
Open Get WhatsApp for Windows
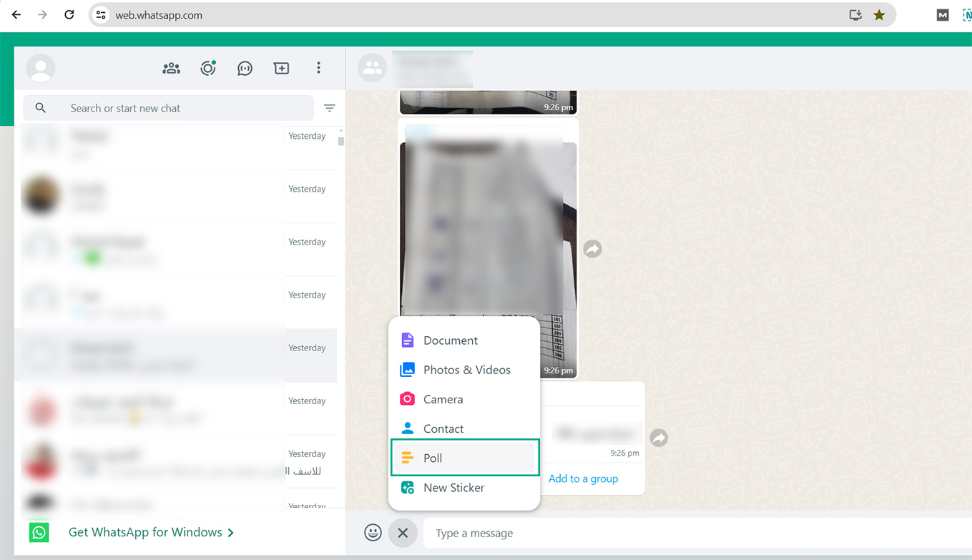(x=145, y=532)
